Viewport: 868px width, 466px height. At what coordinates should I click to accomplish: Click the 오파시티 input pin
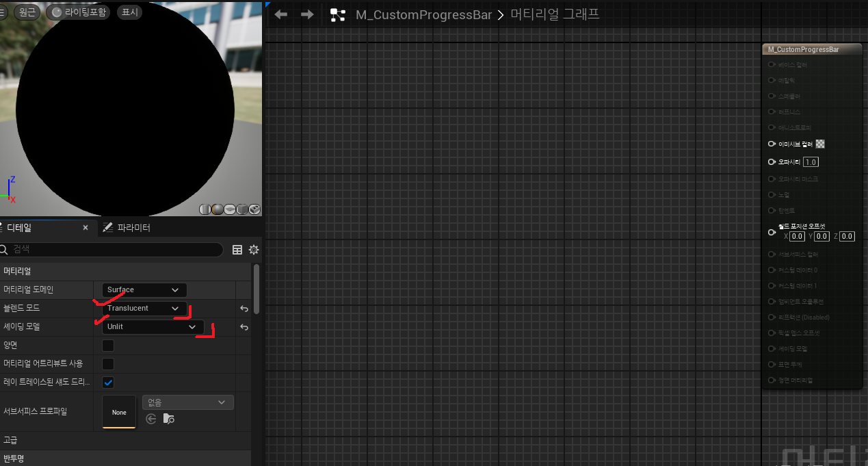coord(772,162)
